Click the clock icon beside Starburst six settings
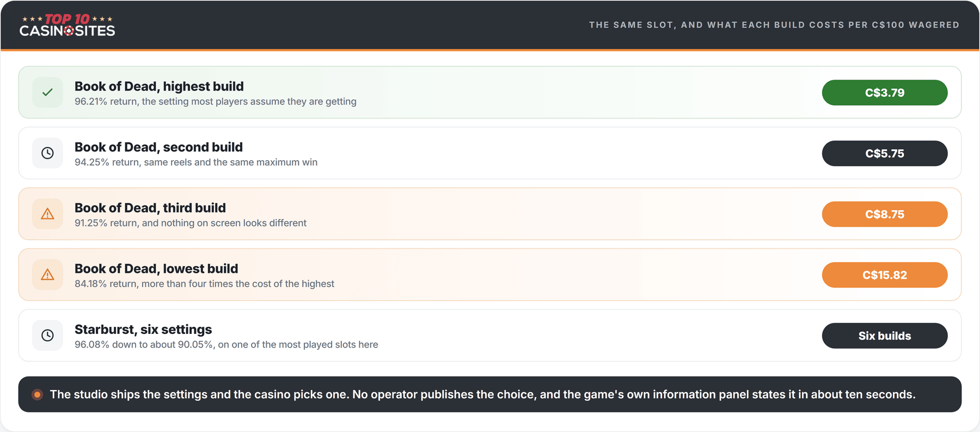 (47, 336)
